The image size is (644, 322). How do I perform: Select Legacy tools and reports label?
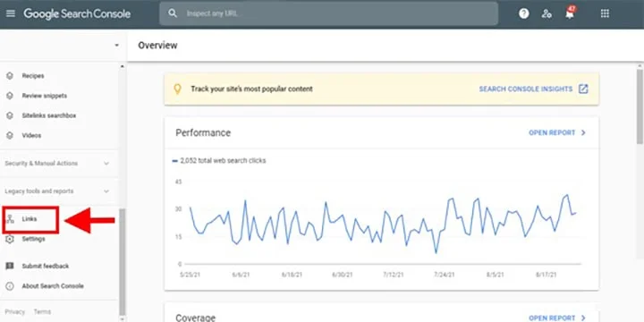[39, 191]
